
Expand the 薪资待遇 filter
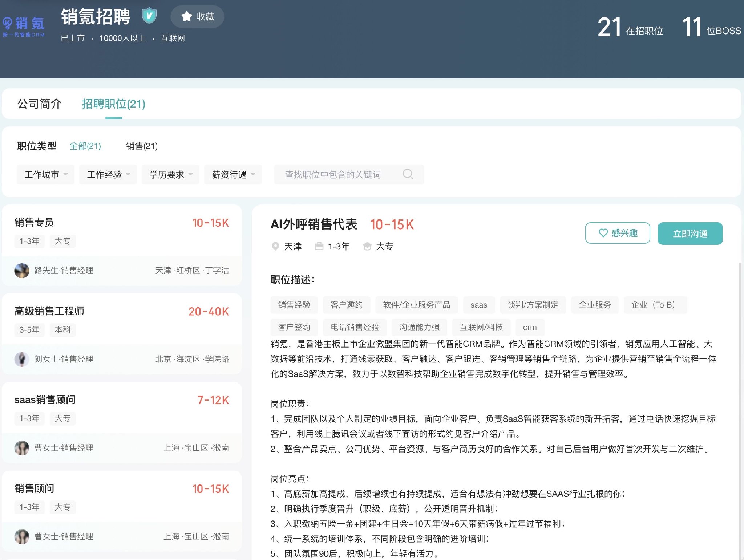233,175
